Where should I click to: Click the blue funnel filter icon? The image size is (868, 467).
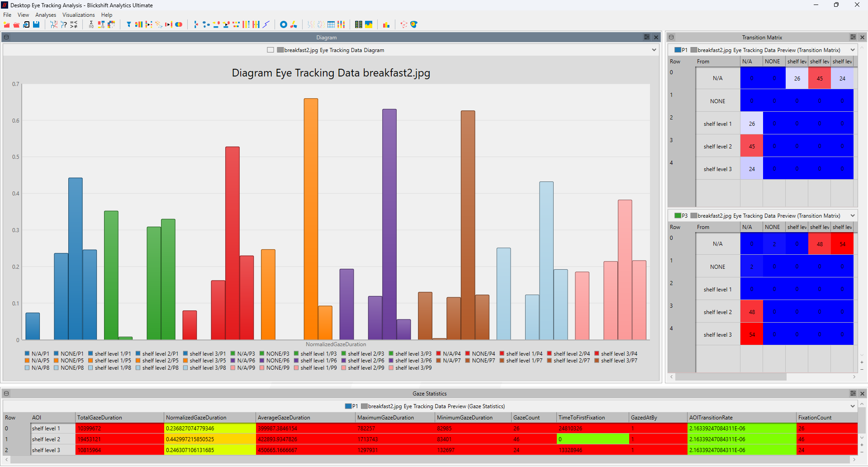[x=129, y=24]
